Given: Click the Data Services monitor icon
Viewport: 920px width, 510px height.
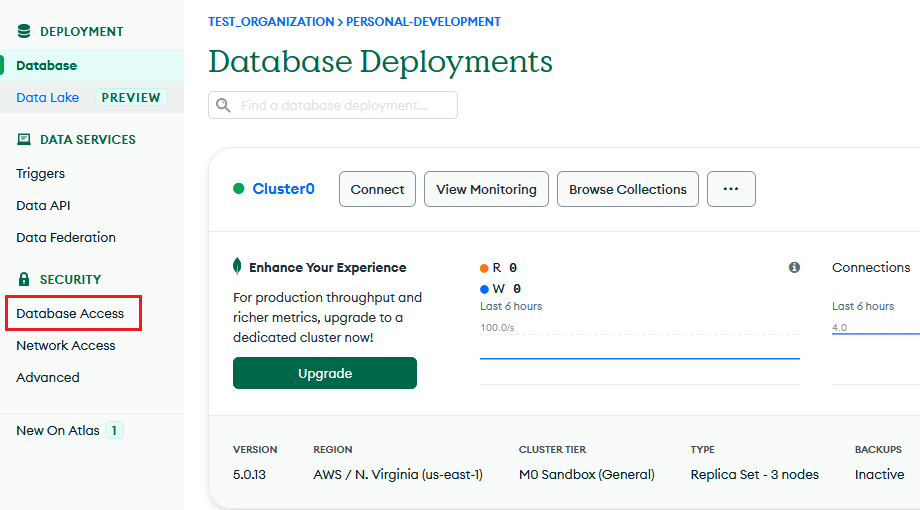Looking at the screenshot, I should point(24,139).
